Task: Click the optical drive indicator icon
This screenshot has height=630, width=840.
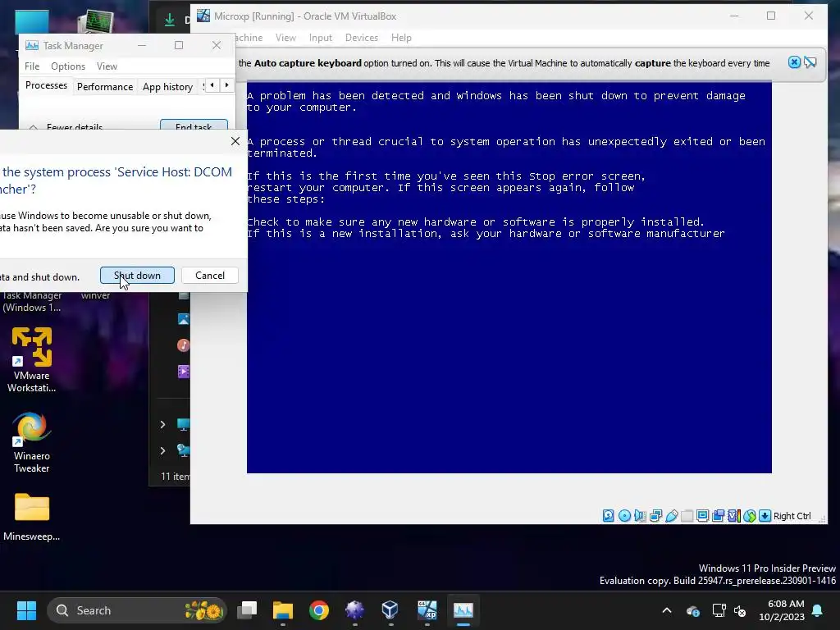Action: 624,516
